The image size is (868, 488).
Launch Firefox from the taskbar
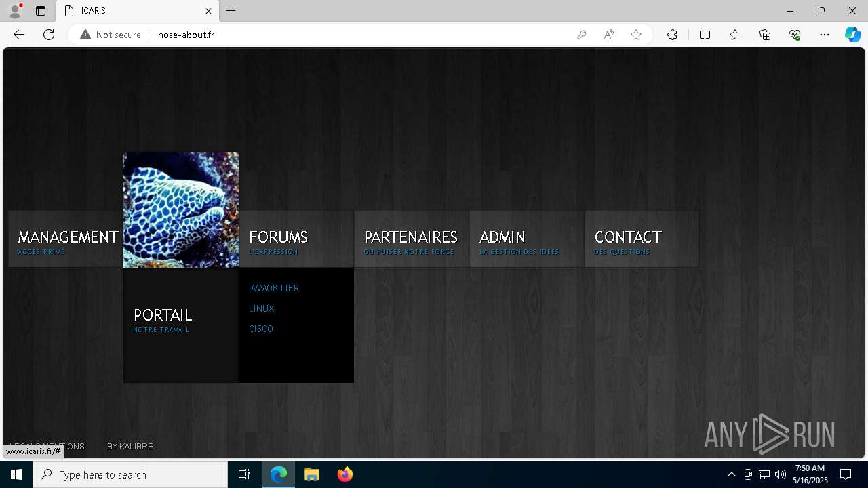[345, 474]
